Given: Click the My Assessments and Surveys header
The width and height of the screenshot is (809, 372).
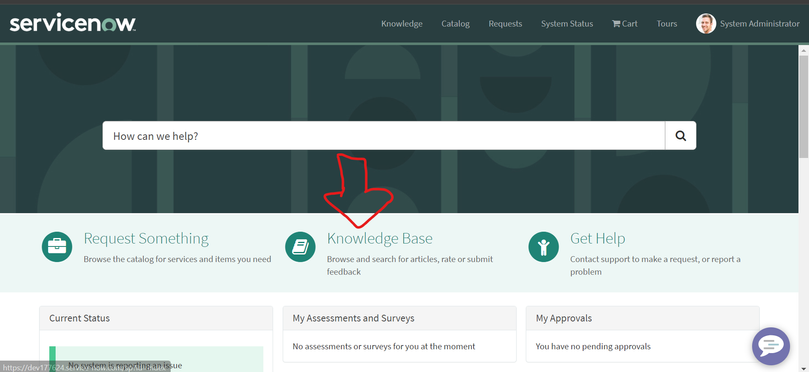Looking at the screenshot, I should point(399,318).
